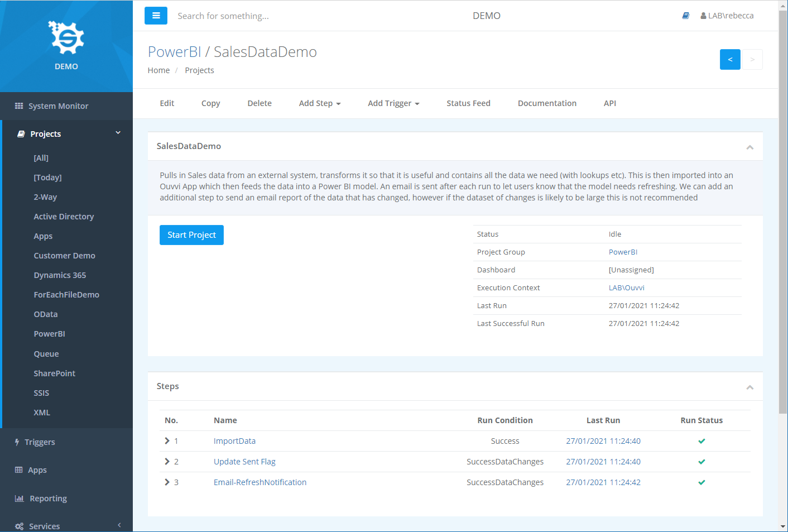
Task: Expand step 3 row chevron
Action: [x=167, y=482]
